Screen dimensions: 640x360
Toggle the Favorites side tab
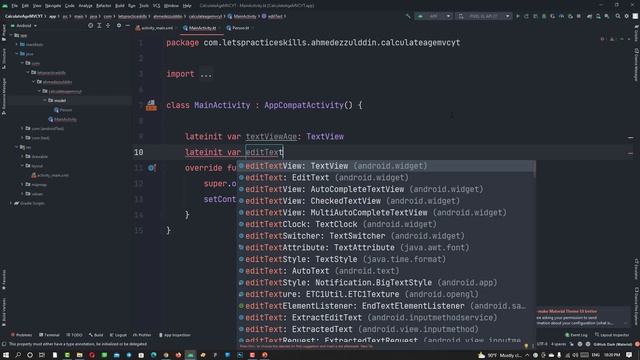click(4, 280)
